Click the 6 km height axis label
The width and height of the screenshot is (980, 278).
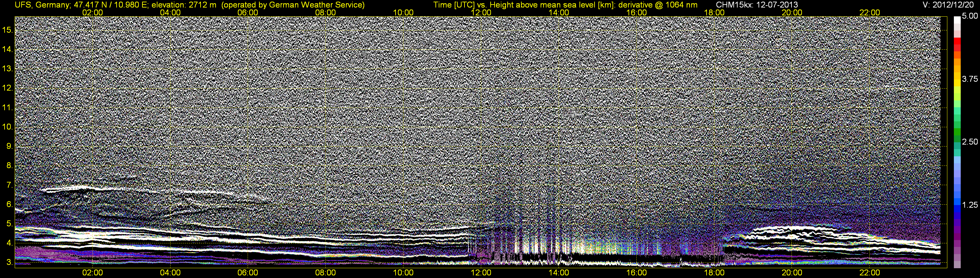(x=9, y=204)
